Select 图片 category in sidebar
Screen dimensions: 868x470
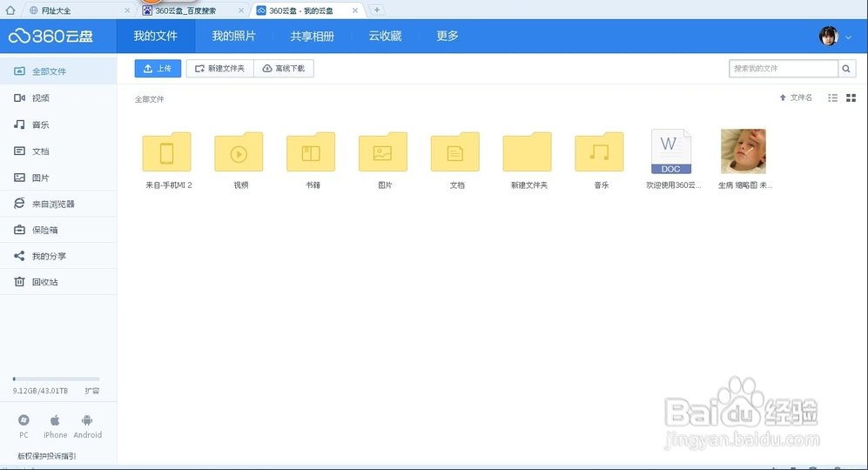point(58,178)
